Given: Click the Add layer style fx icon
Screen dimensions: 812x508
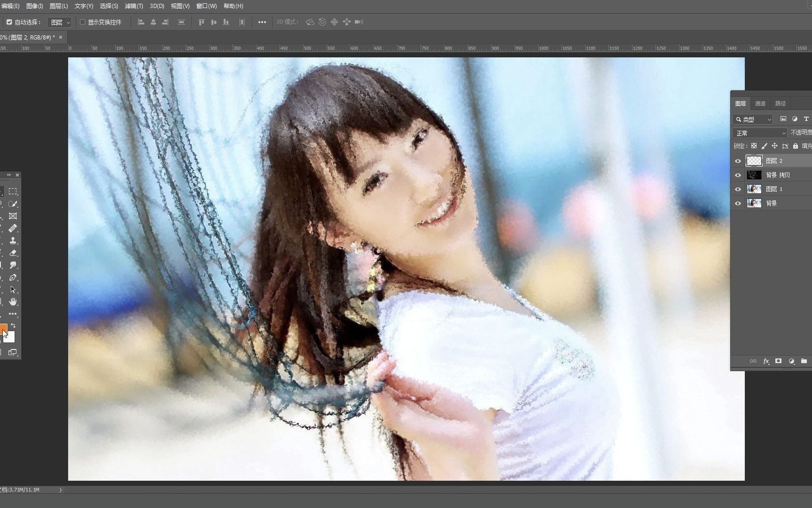Looking at the screenshot, I should (765, 361).
